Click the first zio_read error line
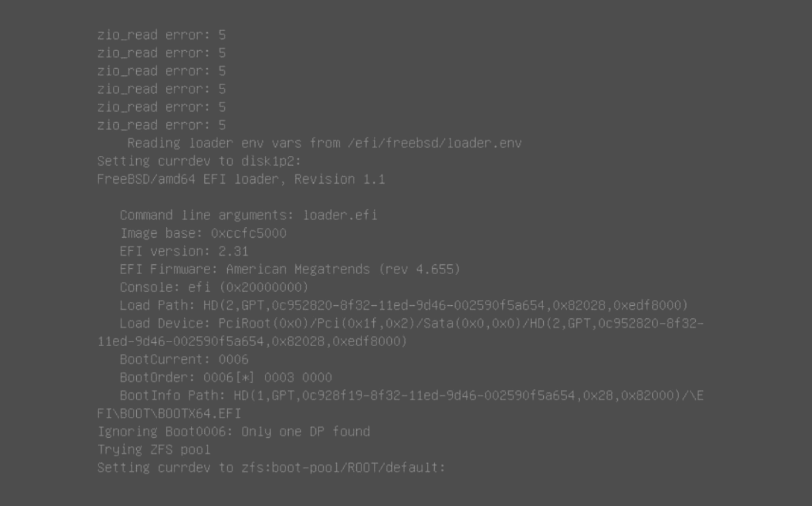 pos(161,34)
